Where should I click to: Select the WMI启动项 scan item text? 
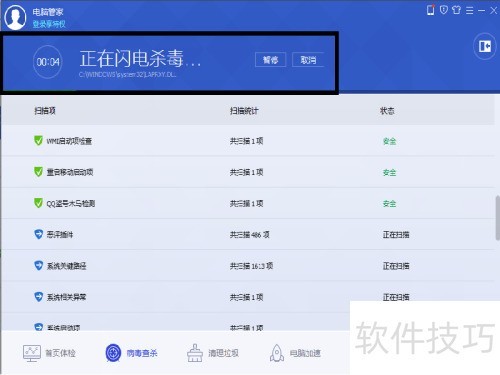(69, 141)
